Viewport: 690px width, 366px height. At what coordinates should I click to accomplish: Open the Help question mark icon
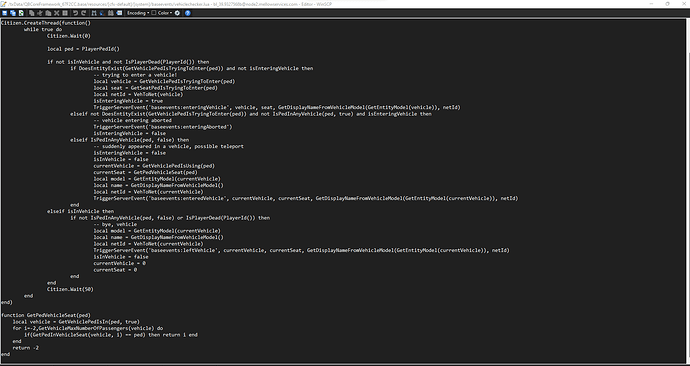187,13
